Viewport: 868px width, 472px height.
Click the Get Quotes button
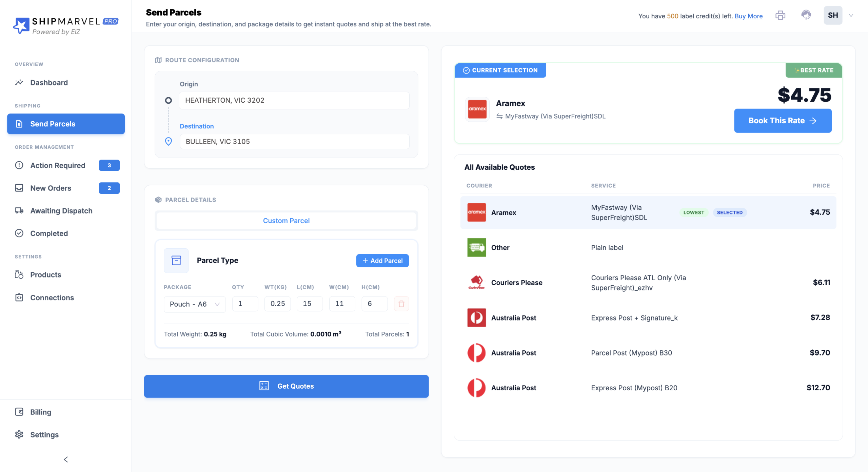coord(286,386)
